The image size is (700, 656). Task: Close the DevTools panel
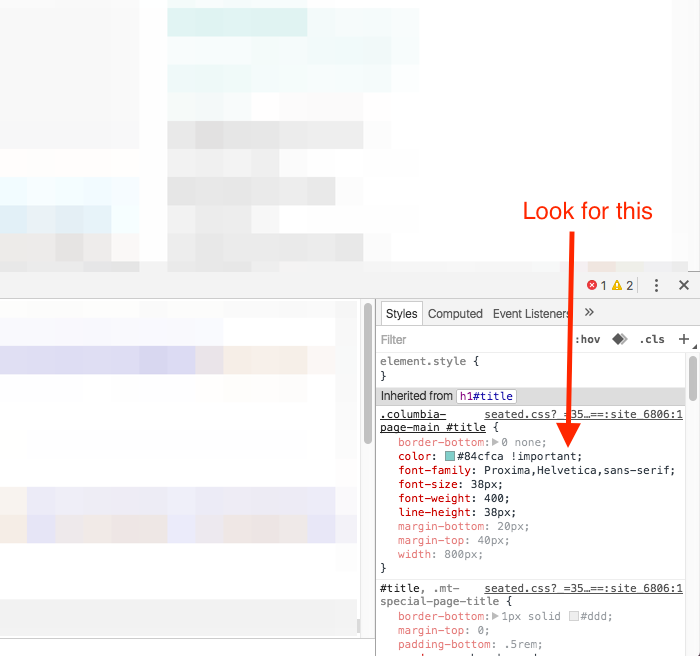684,286
